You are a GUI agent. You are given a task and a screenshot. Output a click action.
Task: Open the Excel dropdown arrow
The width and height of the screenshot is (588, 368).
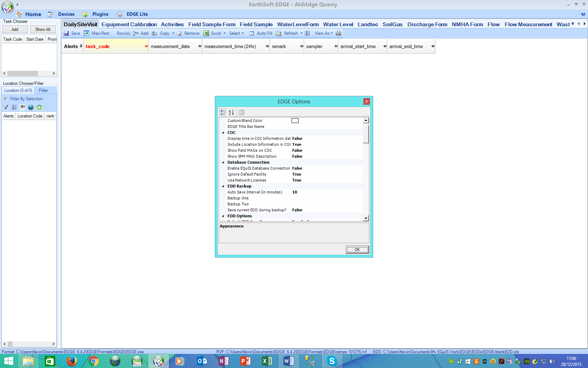pyautogui.click(x=224, y=33)
